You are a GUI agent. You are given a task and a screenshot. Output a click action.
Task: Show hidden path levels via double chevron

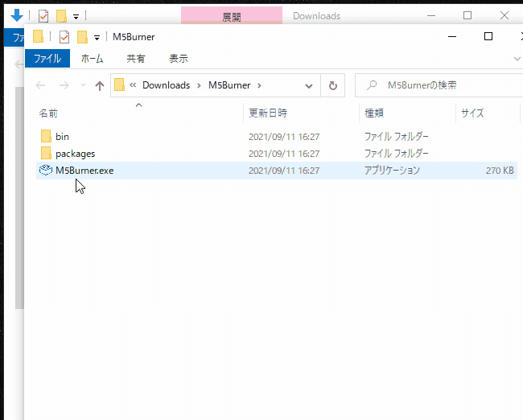tap(133, 85)
